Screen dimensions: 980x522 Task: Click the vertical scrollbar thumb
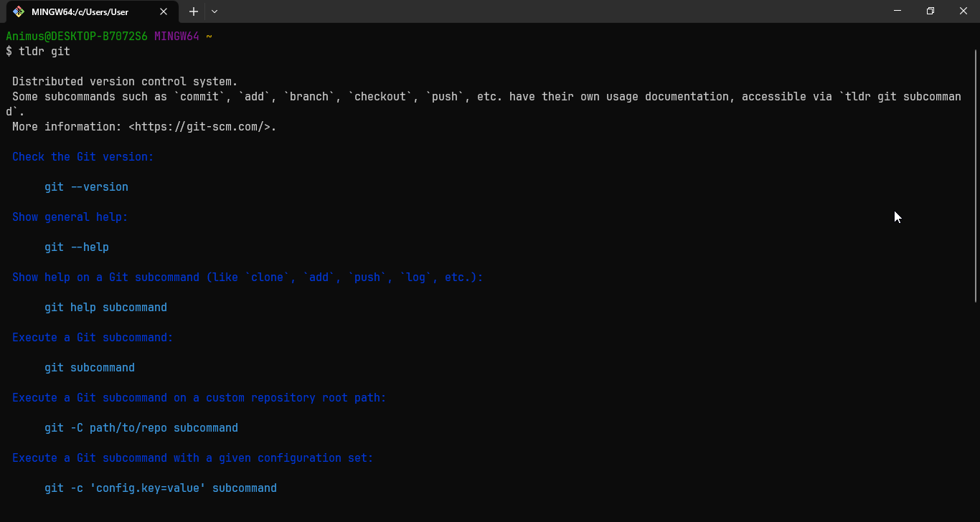tap(976, 176)
